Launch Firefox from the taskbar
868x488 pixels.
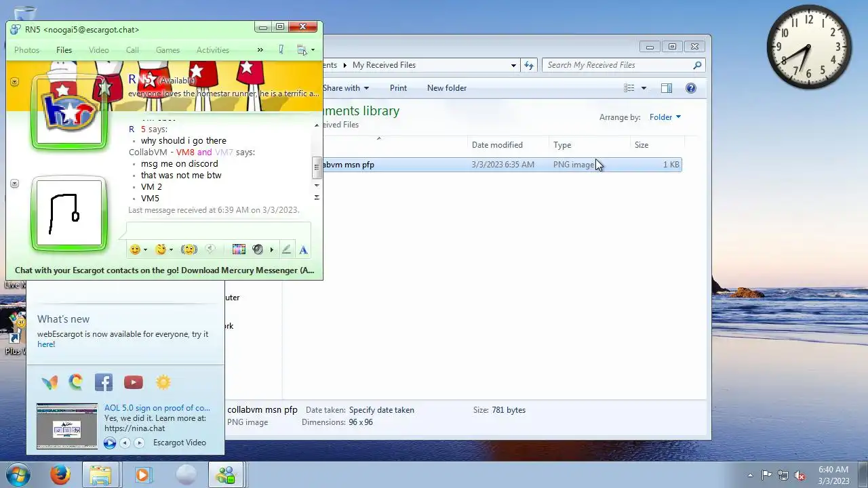60,475
